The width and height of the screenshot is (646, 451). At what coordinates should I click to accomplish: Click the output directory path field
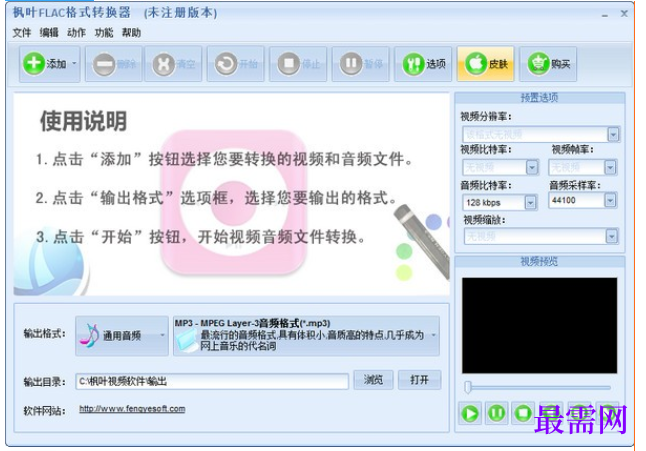coord(212,381)
